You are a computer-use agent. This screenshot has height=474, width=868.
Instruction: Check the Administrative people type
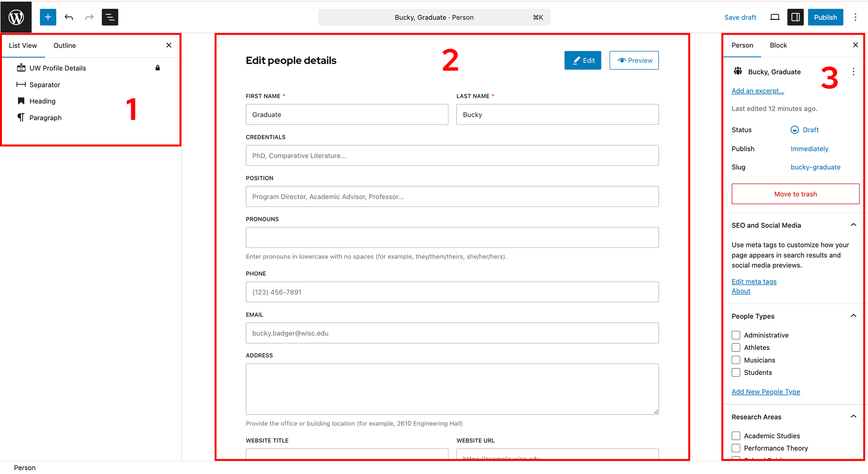736,335
